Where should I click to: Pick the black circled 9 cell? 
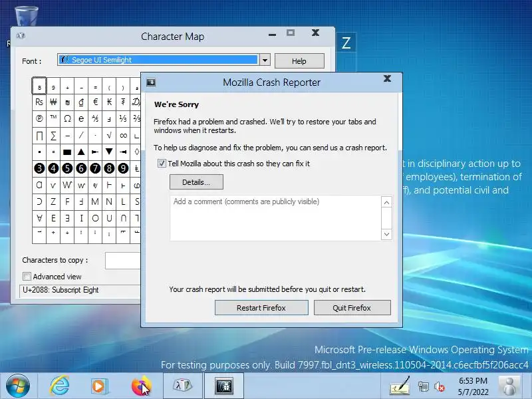click(123, 168)
